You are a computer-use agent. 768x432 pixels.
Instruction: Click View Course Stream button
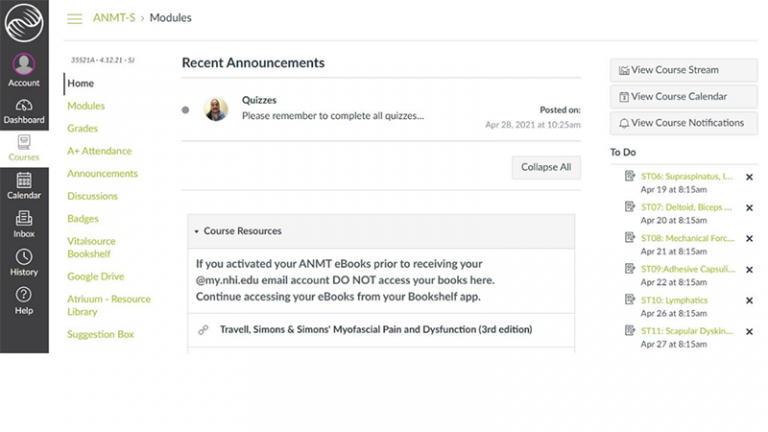coord(677,70)
